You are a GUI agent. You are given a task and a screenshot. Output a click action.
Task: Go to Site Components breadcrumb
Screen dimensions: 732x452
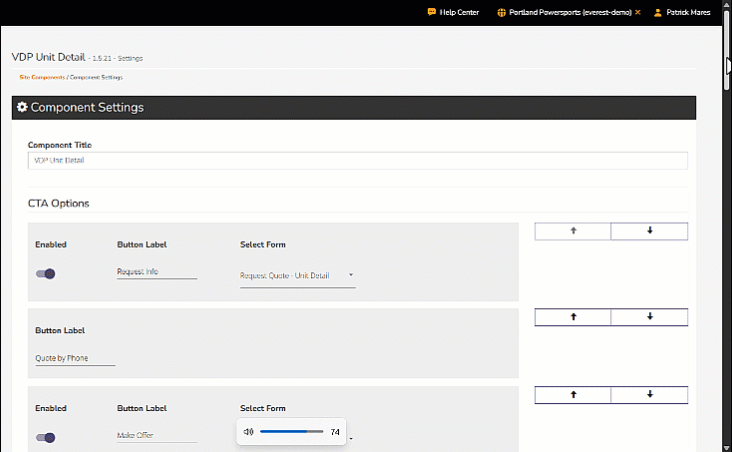click(41, 77)
